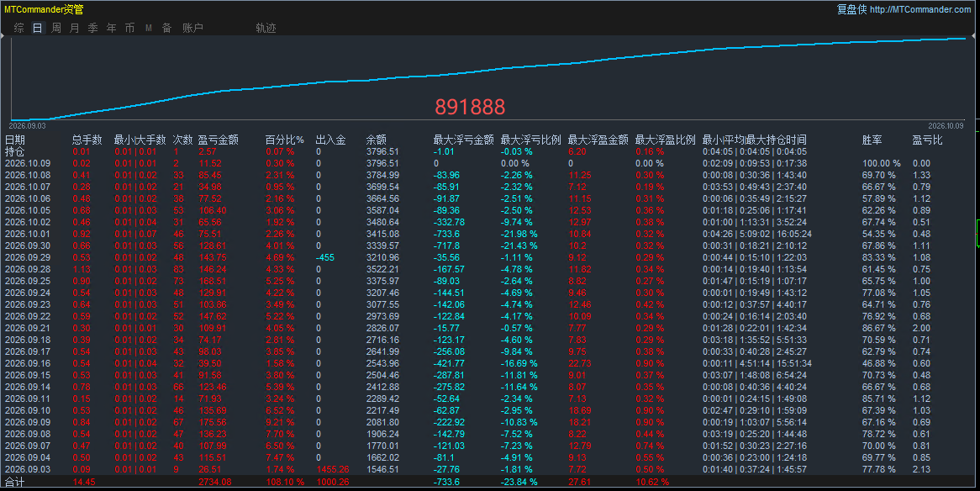
Task: Click the 2734.08 total profit value
Action: click(215, 482)
